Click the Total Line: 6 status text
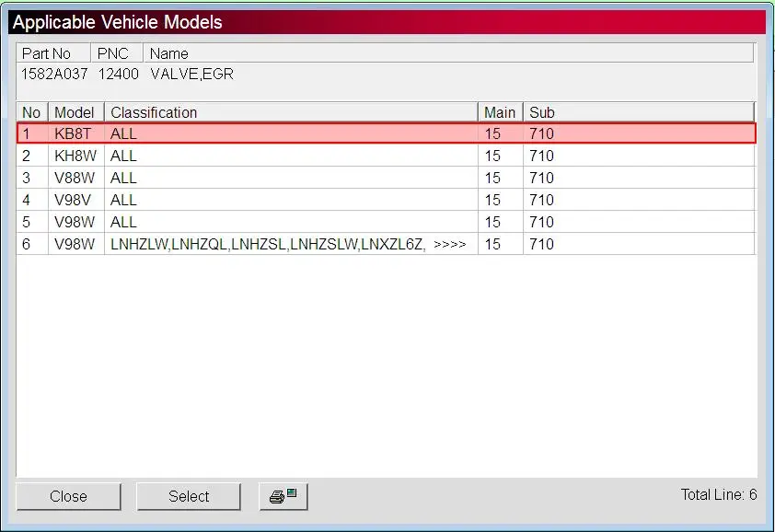The image size is (775, 532). tap(719, 494)
